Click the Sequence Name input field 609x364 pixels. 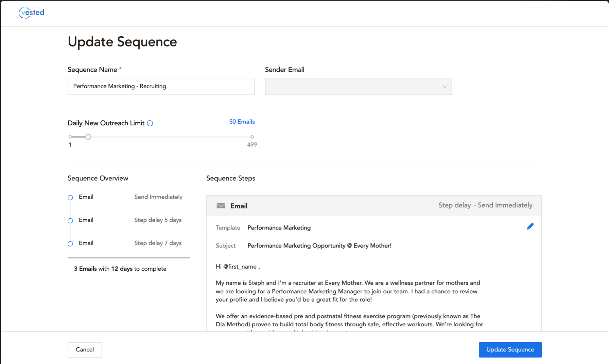161,87
